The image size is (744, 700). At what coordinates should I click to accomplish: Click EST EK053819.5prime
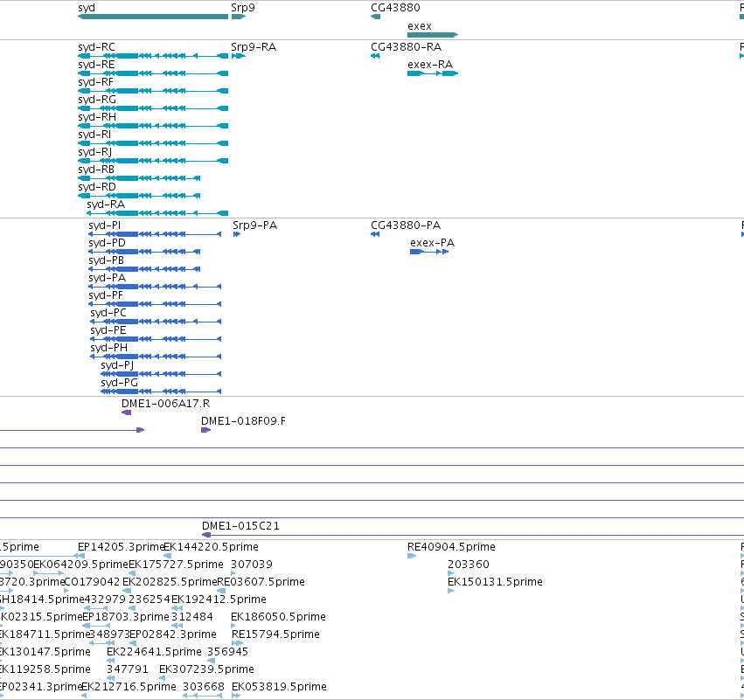point(236,696)
